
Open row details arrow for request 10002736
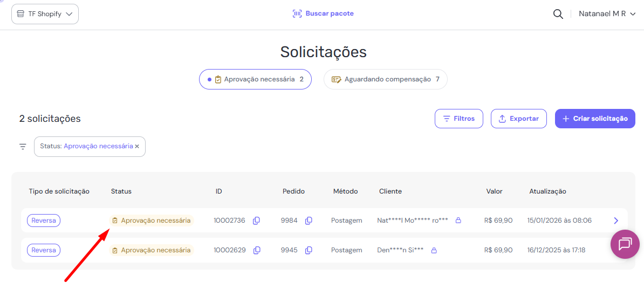point(616,221)
